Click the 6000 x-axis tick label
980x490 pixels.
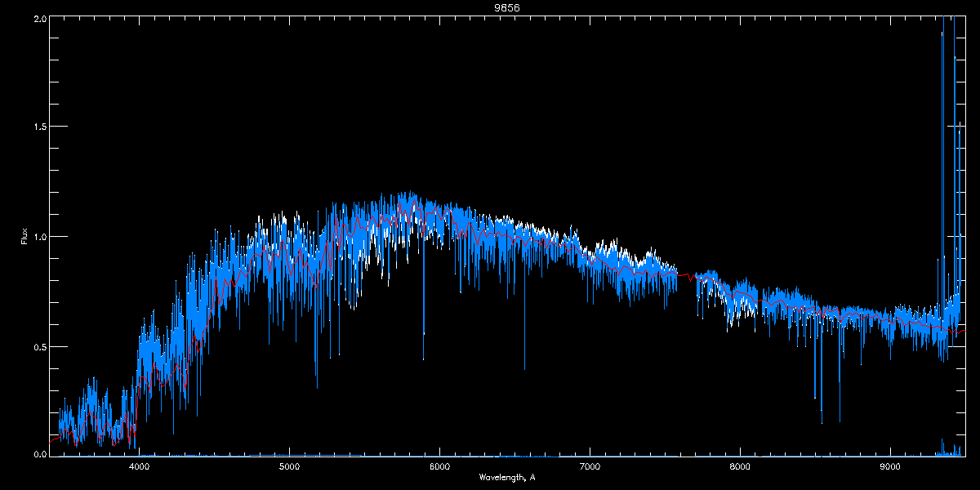pyautogui.click(x=439, y=467)
